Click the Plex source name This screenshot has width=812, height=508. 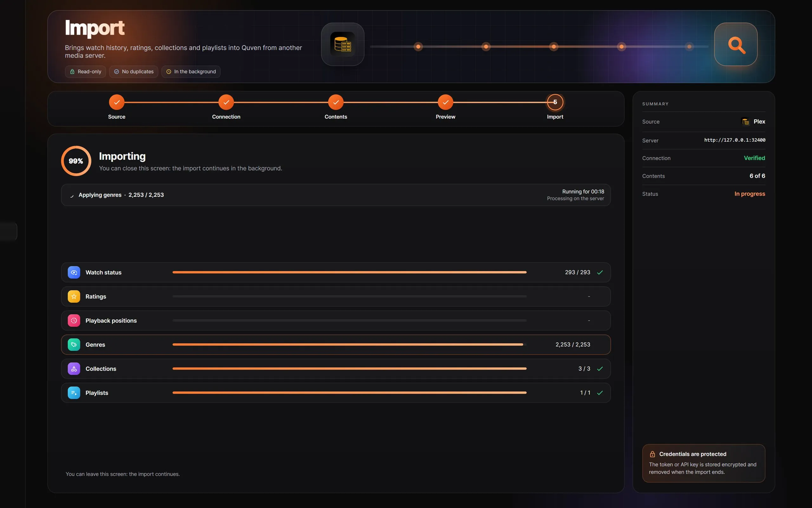(759, 122)
